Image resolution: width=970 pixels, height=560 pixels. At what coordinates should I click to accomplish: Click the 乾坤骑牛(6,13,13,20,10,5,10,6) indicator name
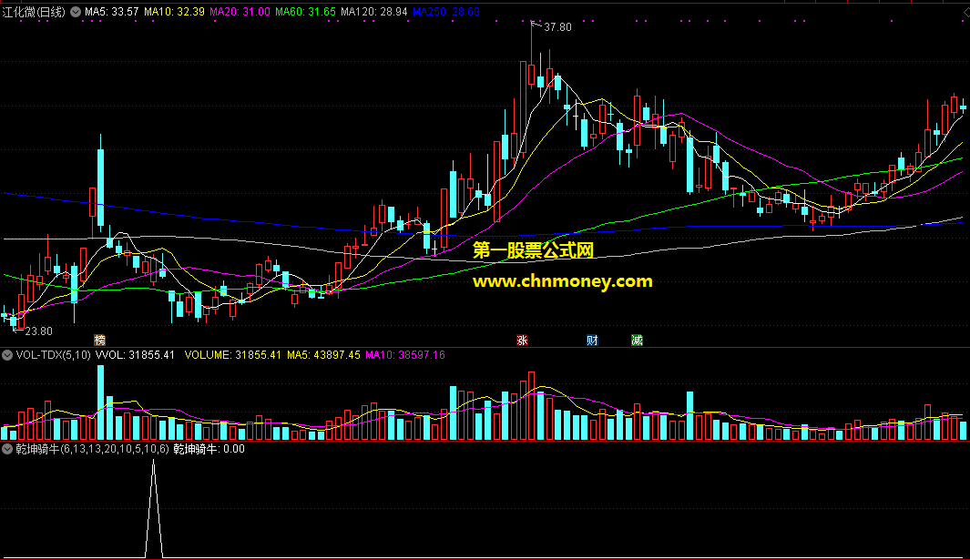pyautogui.click(x=92, y=449)
